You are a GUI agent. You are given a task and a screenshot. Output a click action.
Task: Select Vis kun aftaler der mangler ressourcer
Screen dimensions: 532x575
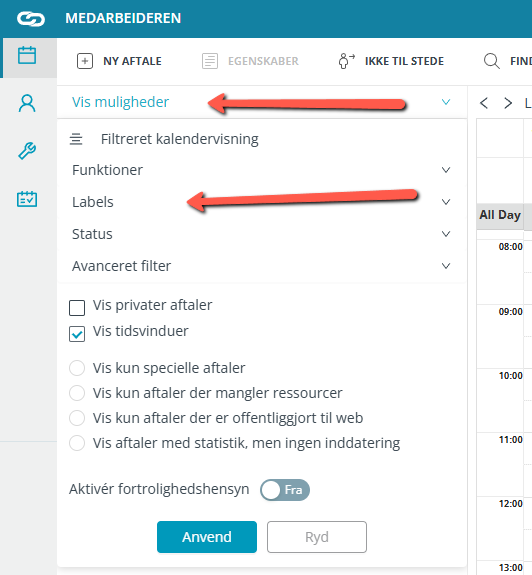pos(77,393)
